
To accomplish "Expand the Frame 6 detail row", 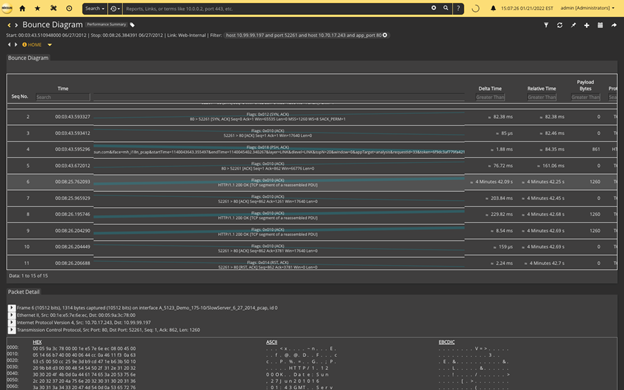I will point(12,308).
